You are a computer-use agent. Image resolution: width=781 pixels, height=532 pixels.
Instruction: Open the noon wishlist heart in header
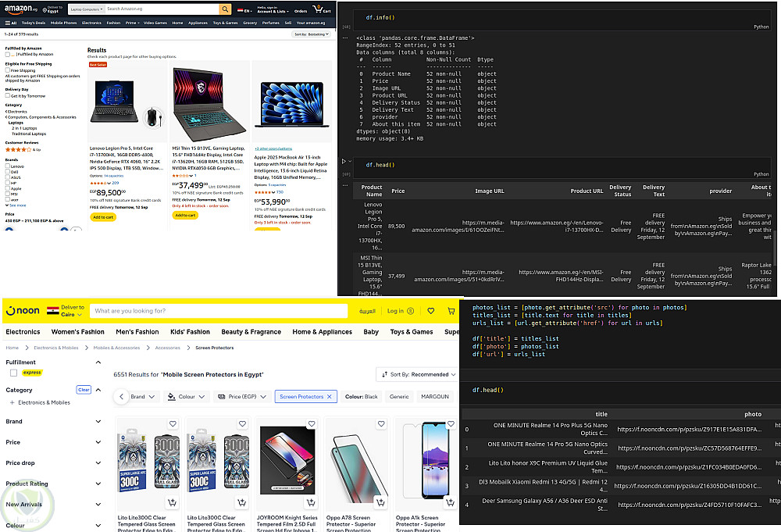coord(431,311)
